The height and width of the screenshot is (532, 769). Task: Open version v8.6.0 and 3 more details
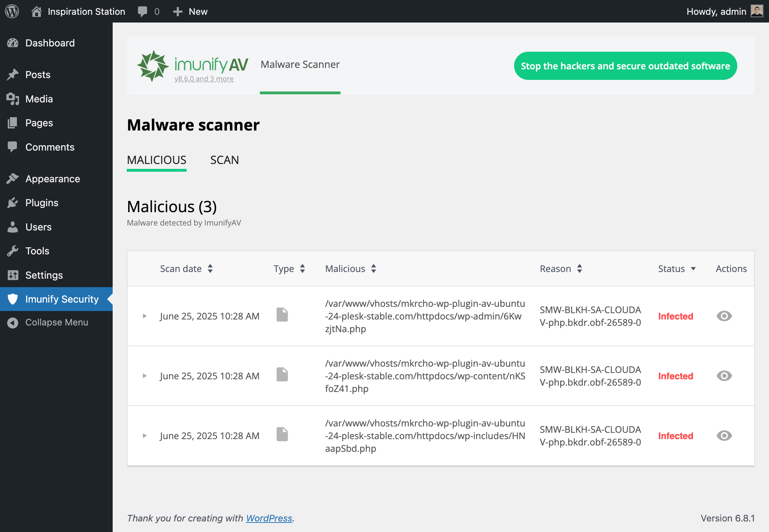pyautogui.click(x=204, y=79)
